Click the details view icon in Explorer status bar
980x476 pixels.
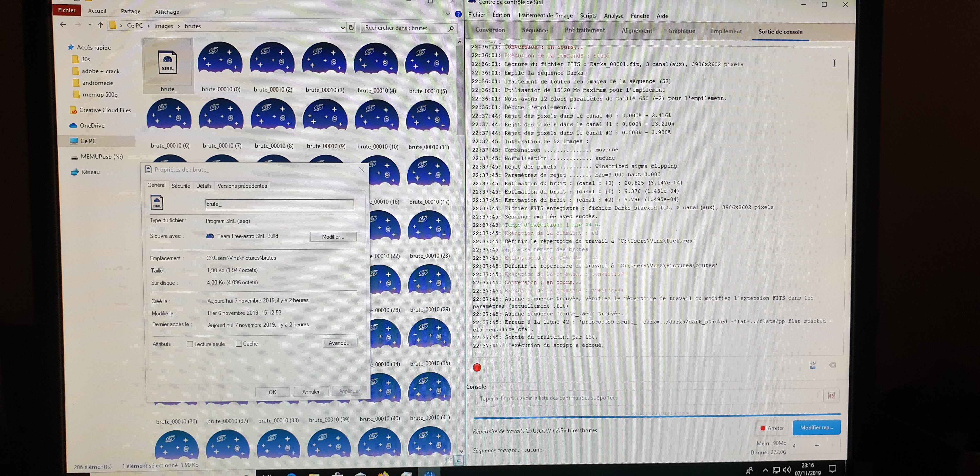coord(448,460)
